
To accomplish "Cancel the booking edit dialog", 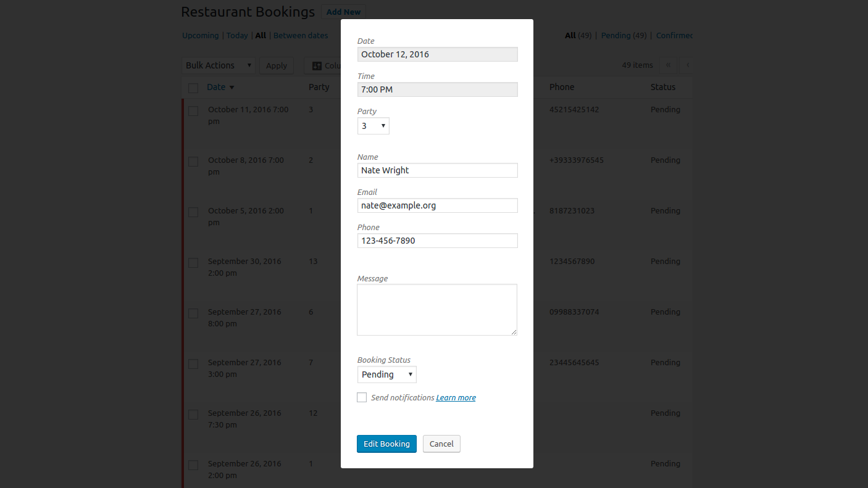I will point(441,444).
